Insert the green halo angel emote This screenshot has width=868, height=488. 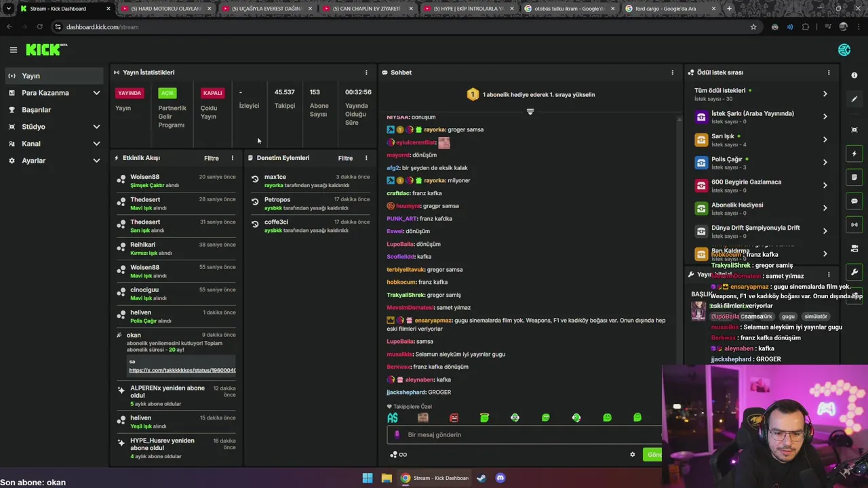click(484, 418)
